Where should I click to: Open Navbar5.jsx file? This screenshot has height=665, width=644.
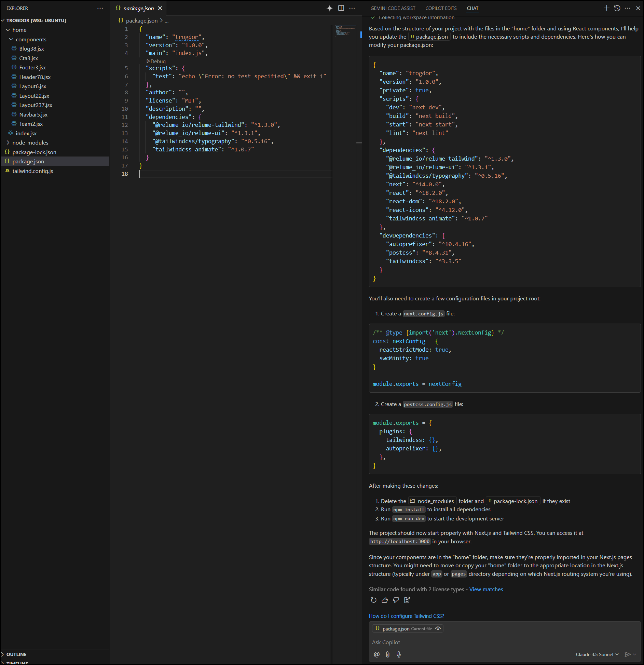click(x=33, y=114)
